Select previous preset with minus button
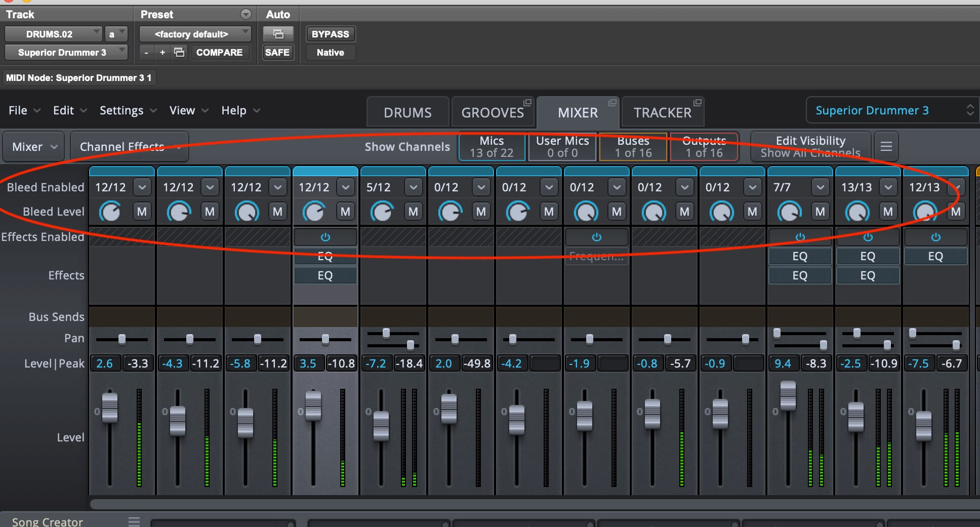The height and width of the screenshot is (527, 980). pos(146,52)
